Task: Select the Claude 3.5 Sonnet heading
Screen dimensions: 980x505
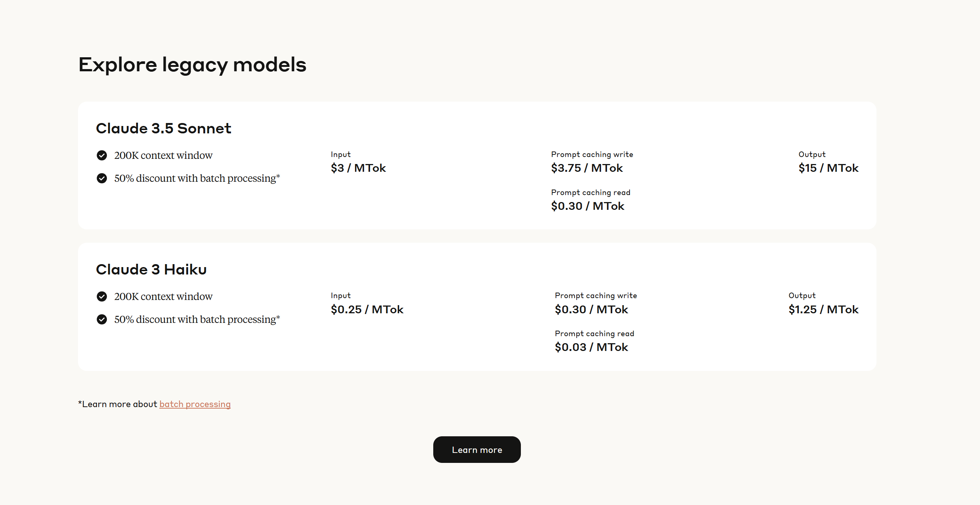Action: [163, 128]
